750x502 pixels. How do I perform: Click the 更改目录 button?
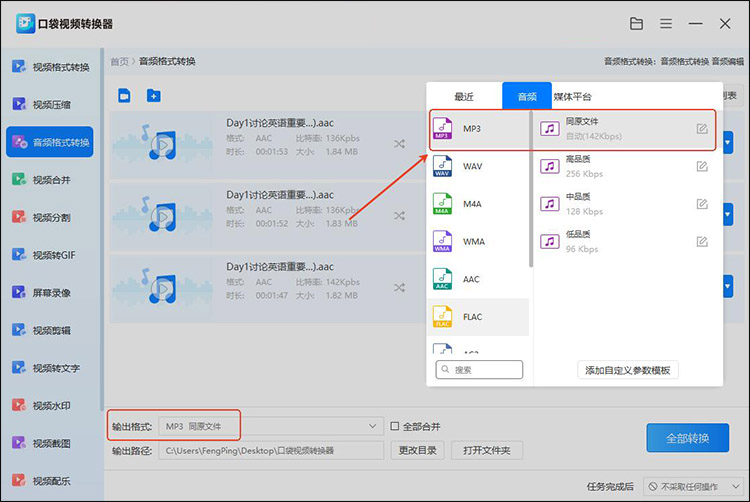tap(417, 450)
